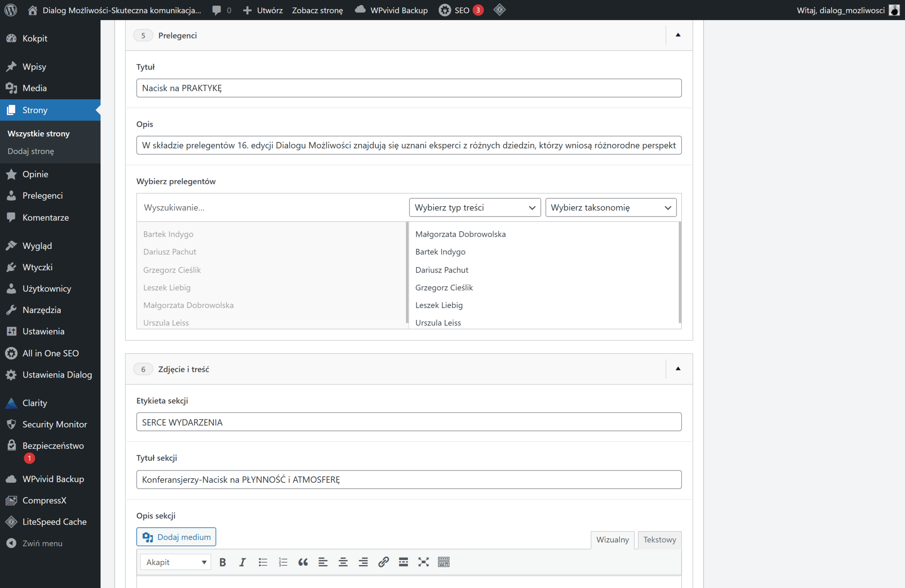905x588 pixels.
Task: Click the Dodaj medium button
Action: pyautogui.click(x=176, y=537)
